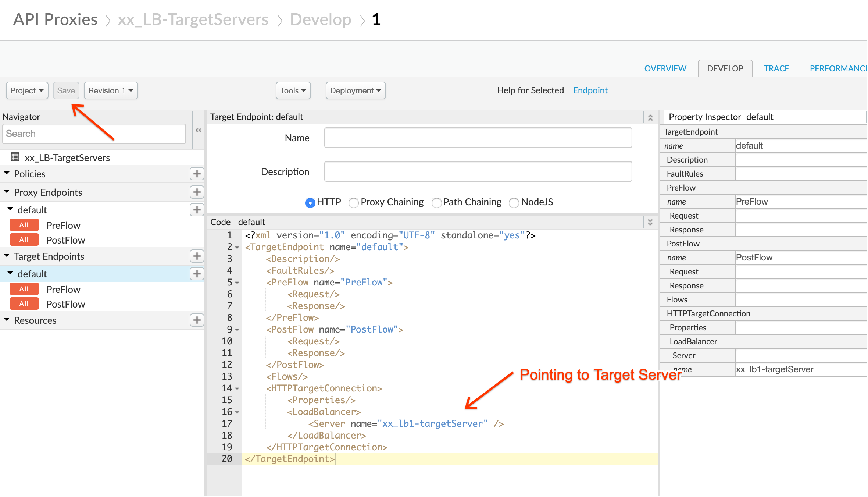This screenshot has height=497, width=868.
Task: Go to API Proxies breadcrumb
Action: pos(55,19)
